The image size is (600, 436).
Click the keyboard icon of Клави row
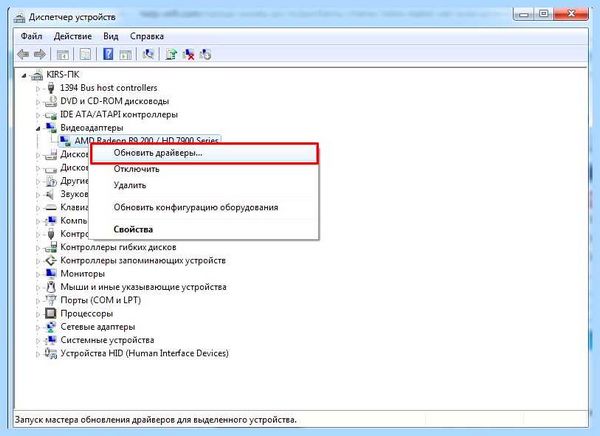pyautogui.click(x=51, y=208)
